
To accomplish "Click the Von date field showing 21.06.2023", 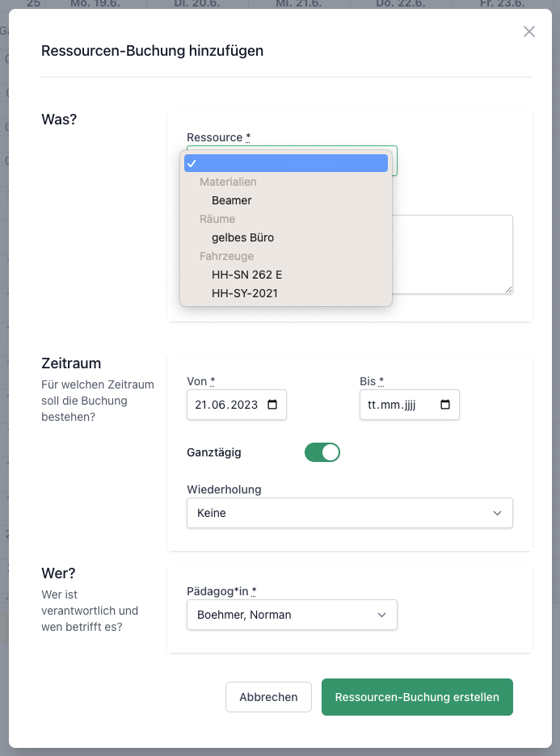I will click(236, 405).
